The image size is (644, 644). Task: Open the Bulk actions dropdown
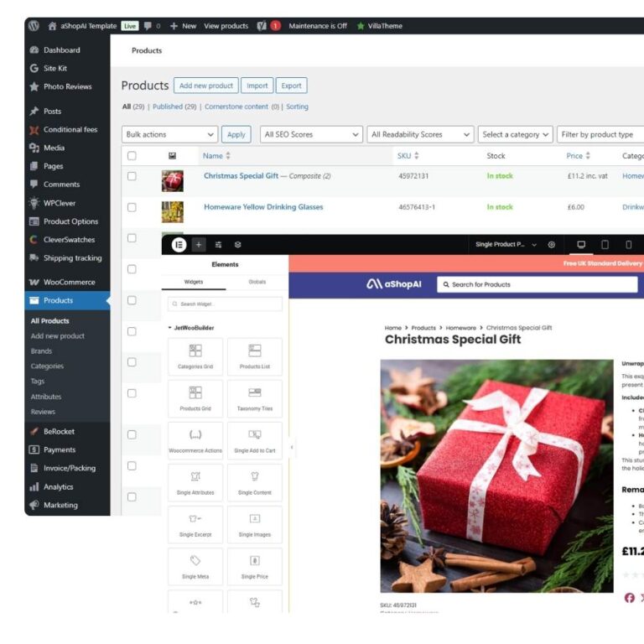[x=169, y=135]
